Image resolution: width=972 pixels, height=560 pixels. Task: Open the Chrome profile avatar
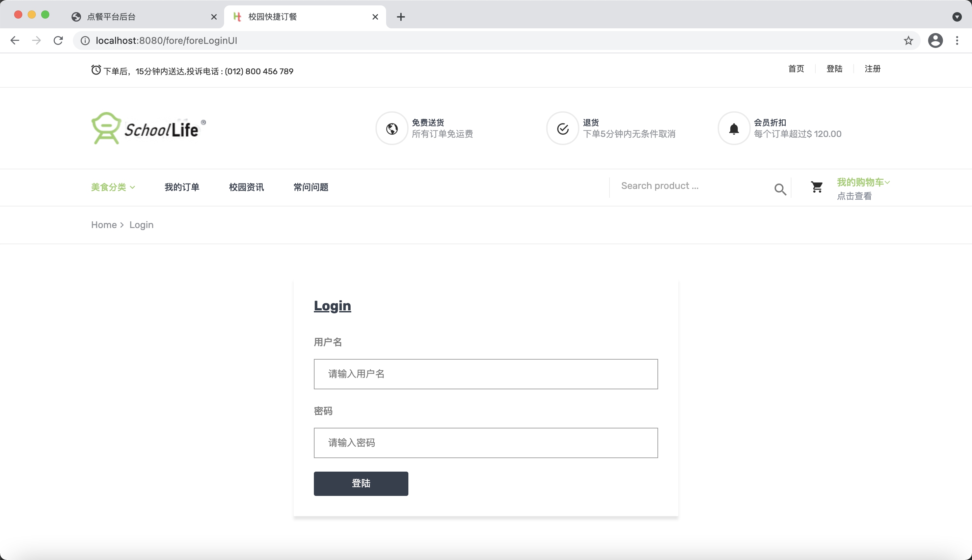tap(935, 40)
